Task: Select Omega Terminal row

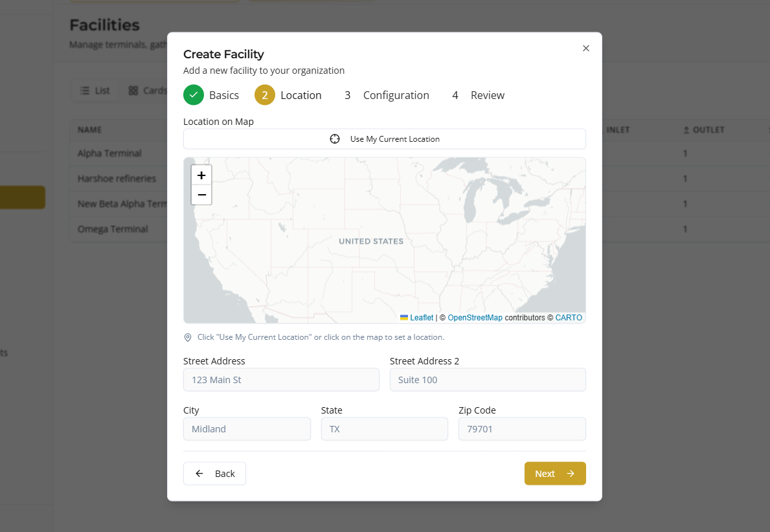Action: [113, 229]
